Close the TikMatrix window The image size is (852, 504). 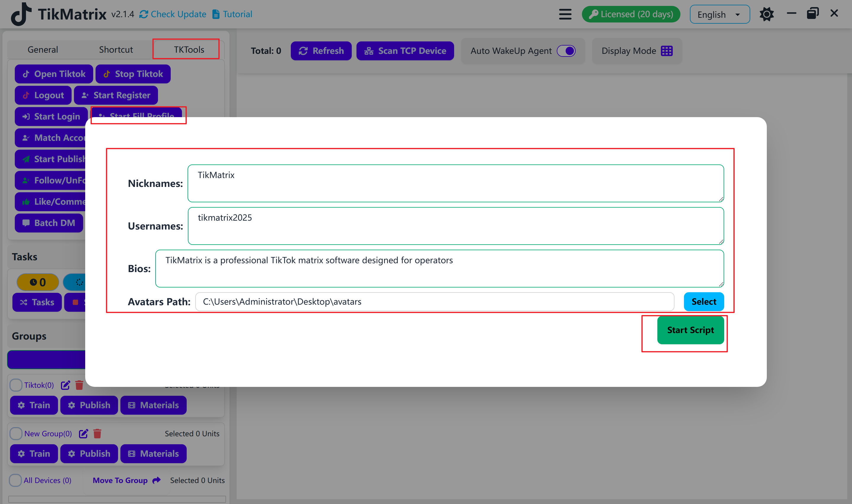click(834, 13)
